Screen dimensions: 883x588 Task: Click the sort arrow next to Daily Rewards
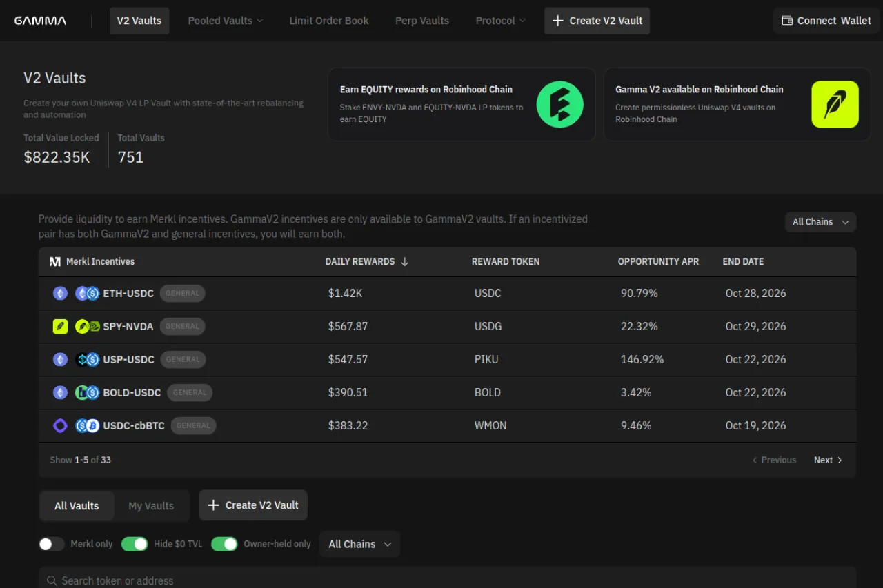tap(405, 262)
